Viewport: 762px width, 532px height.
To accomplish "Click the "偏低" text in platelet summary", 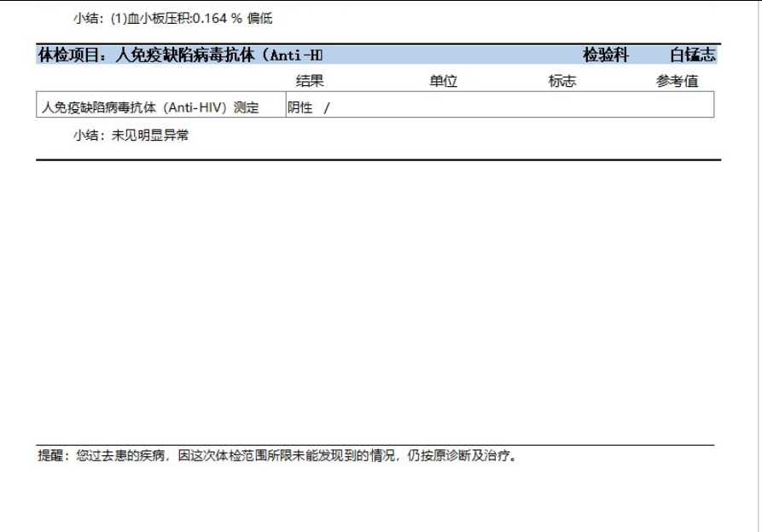I will (259, 19).
